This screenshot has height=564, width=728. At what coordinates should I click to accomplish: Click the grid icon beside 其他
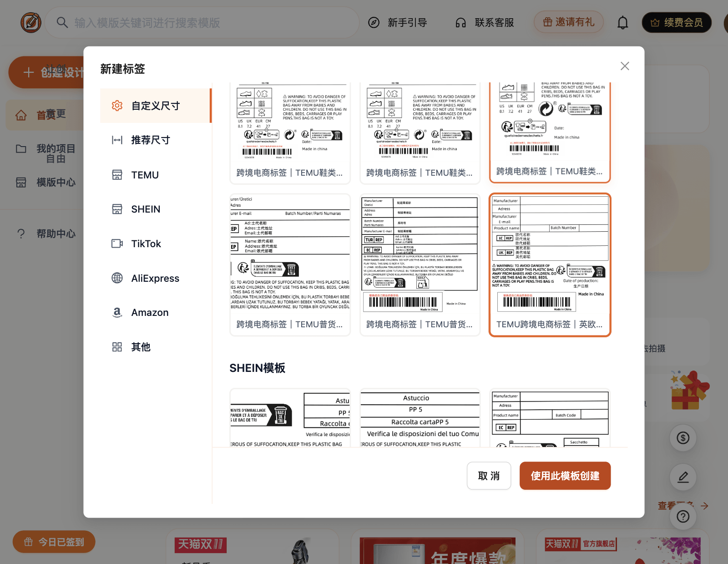click(x=117, y=347)
